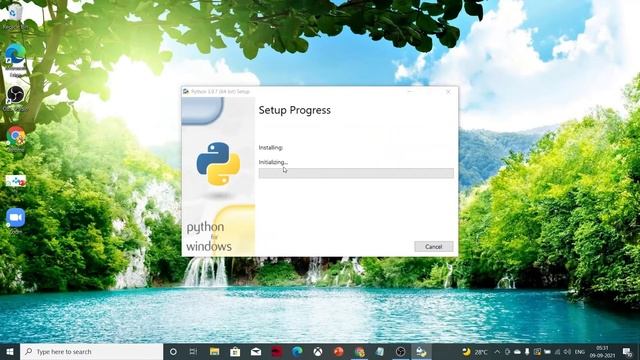
Task: Cancel the Python installation
Action: (x=433, y=247)
